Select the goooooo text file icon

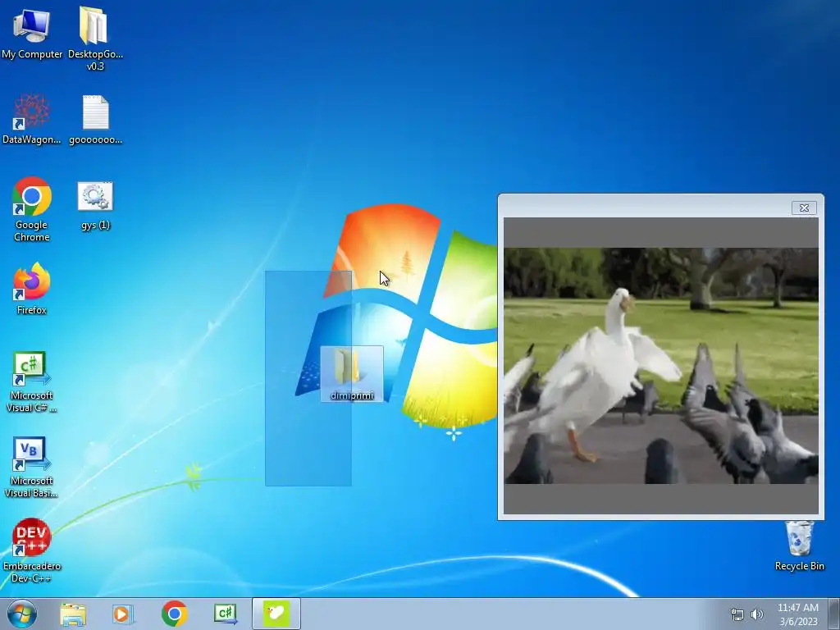coord(95,119)
